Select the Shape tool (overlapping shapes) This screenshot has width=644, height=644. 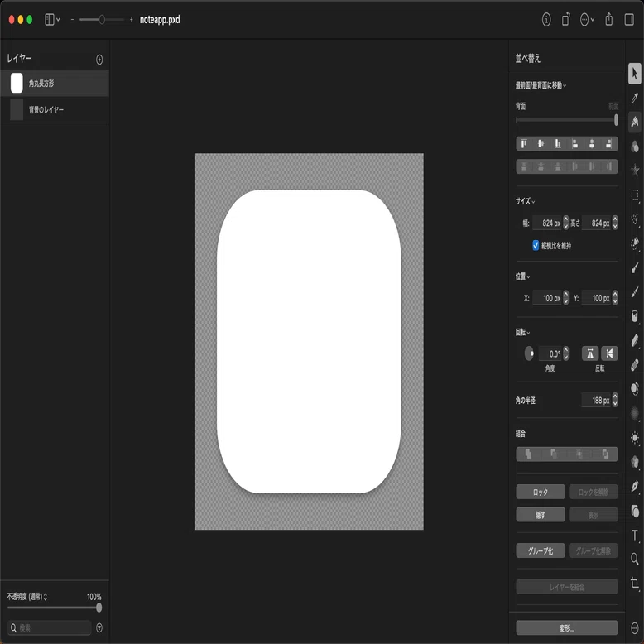click(635, 511)
